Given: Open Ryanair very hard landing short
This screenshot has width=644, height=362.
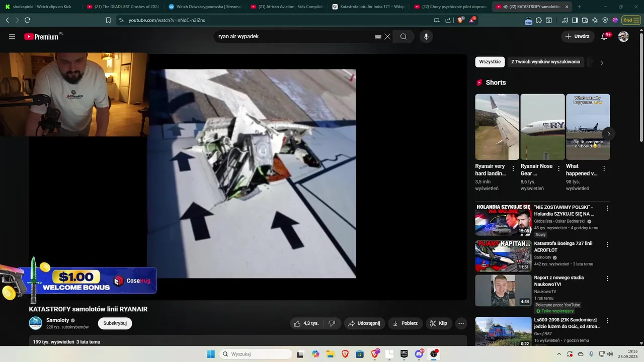Looking at the screenshot, I should [497, 127].
